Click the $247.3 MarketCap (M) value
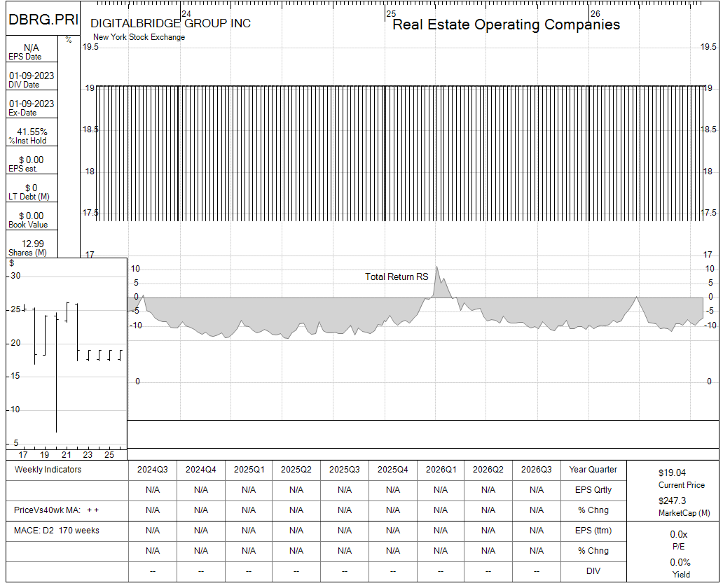The width and height of the screenshot is (723, 588). [672, 501]
